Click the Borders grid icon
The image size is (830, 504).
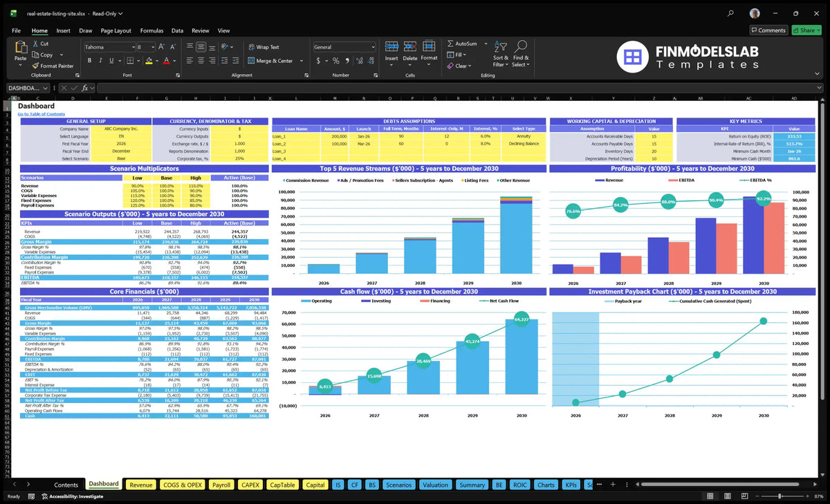(130, 61)
